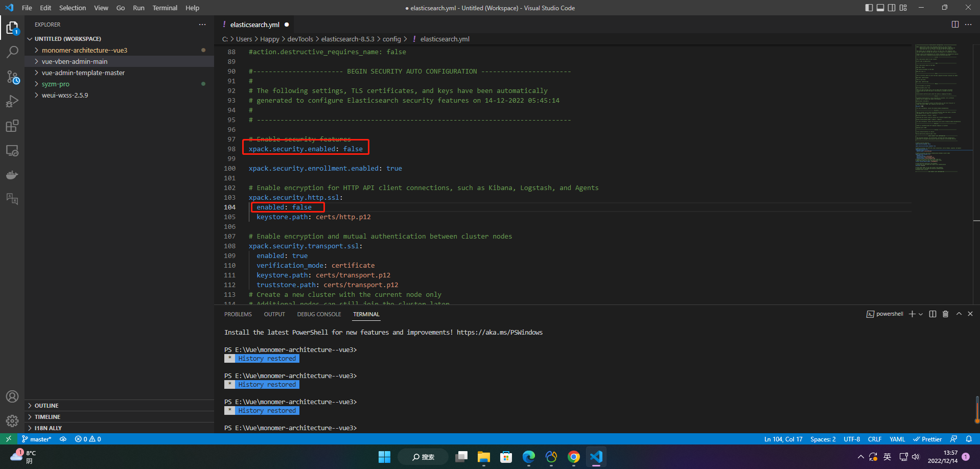980x469 pixels.
Task: Expand the monomer-architecture--vue3 folder
Action: point(119,50)
